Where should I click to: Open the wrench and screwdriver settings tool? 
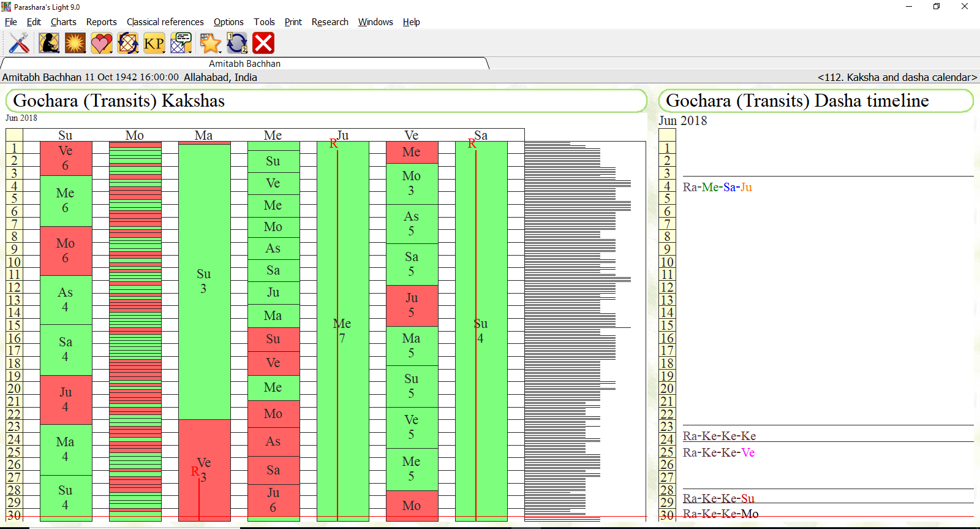[20, 43]
